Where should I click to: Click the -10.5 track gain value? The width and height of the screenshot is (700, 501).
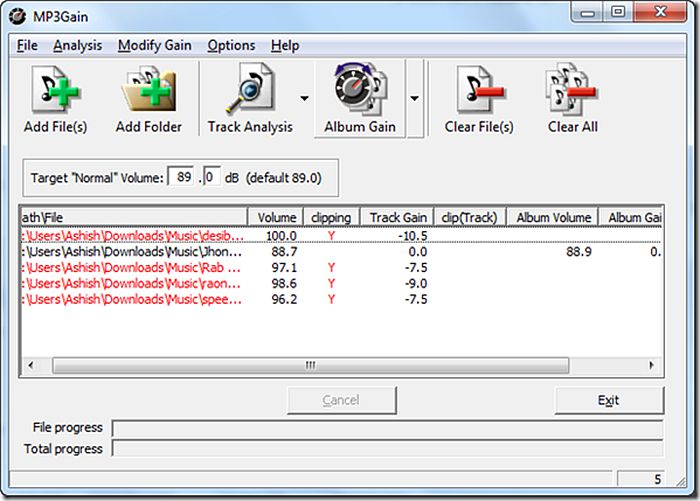pos(412,236)
